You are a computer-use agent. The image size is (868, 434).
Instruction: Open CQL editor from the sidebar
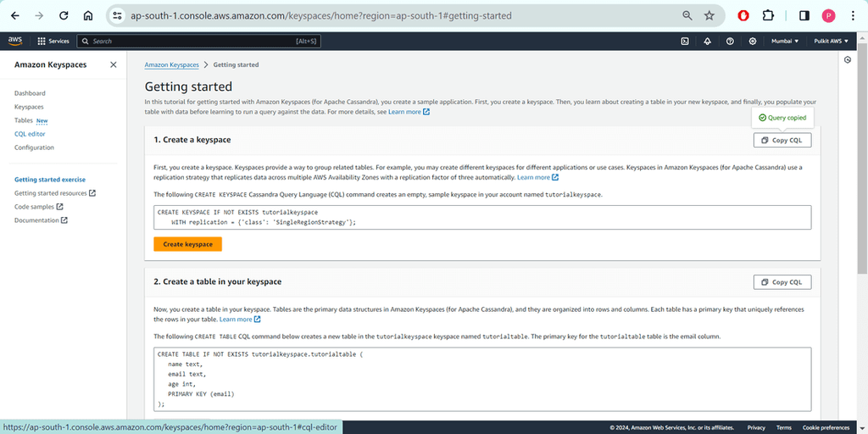pyautogui.click(x=30, y=134)
